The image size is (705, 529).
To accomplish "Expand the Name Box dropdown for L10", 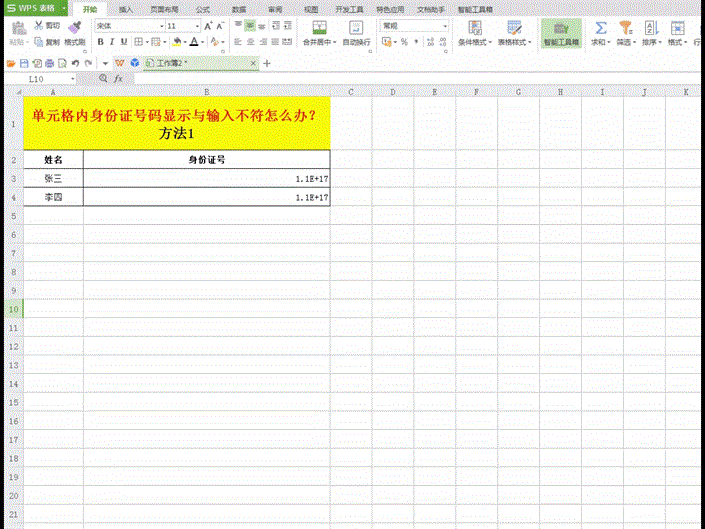I will click(x=73, y=78).
